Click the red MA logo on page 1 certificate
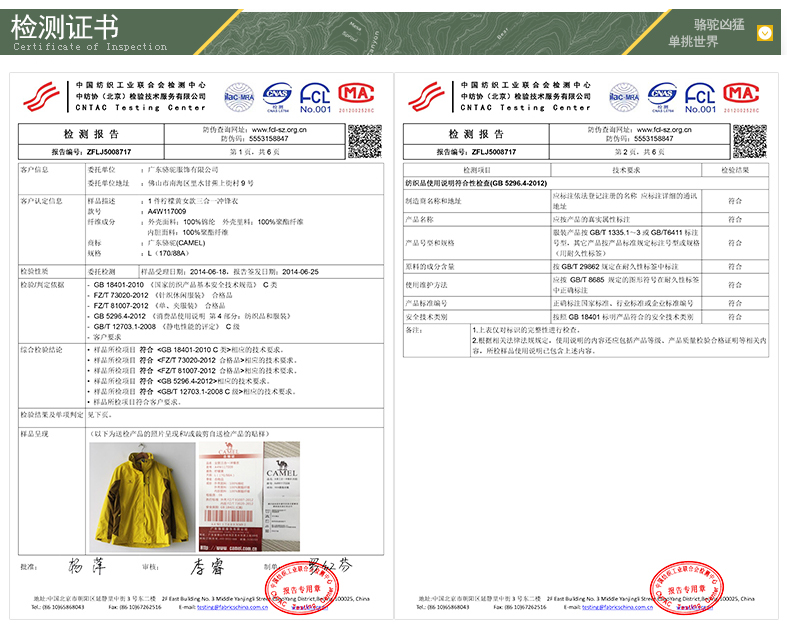The width and height of the screenshot is (787, 632). pyautogui.click(x=356, y=97)
